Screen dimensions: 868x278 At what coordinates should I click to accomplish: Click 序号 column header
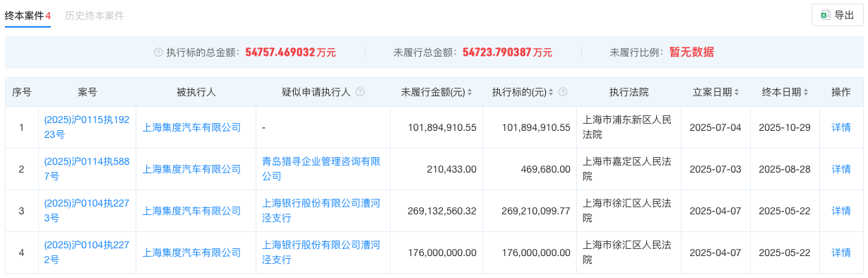point(22,92)
